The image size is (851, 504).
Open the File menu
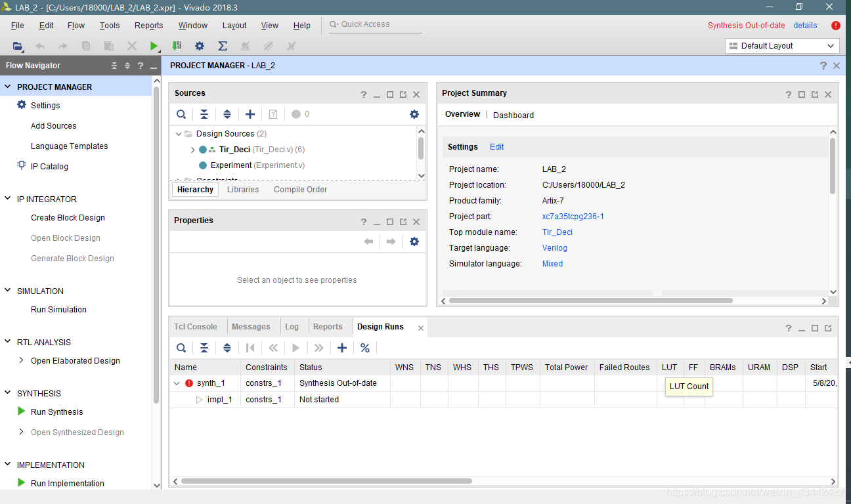click(18, 26)
